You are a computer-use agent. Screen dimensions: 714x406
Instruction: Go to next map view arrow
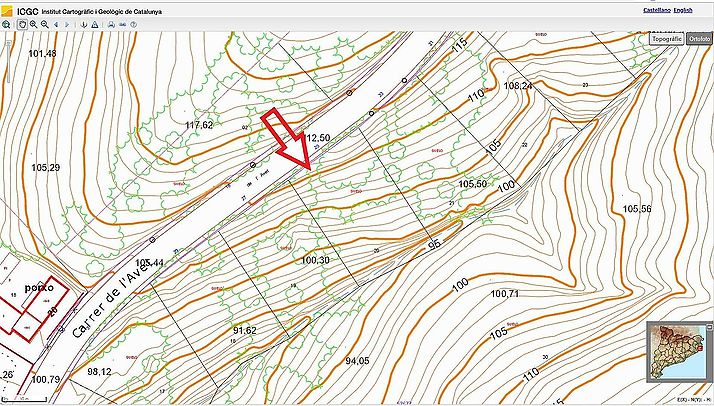click(x=67, y=25)
